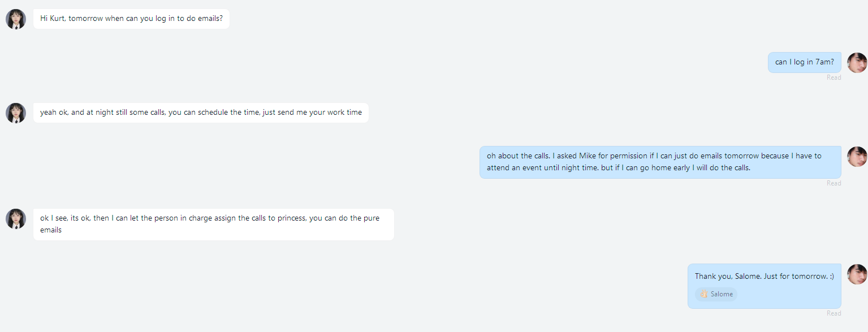Click Salome's avatar beside the "Hi Kurt" message
The image size is (868, 332).
[16, 19]
